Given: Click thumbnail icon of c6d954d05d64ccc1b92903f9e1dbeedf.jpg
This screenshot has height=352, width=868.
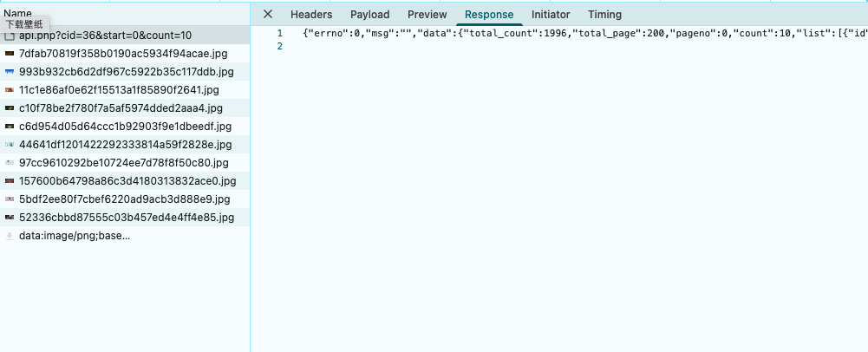Looking at the screenshot, I should 10,127.
